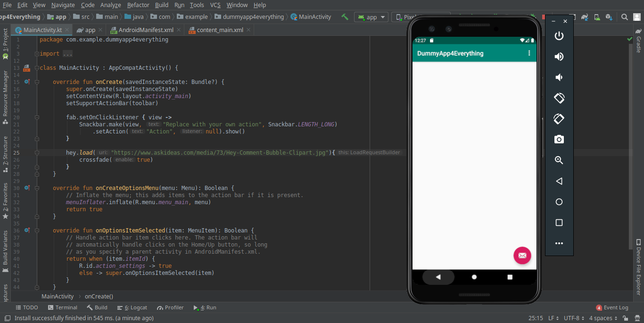Click the editor vertical scrollbar
This screenshot has width=644, height=323.
631,146
